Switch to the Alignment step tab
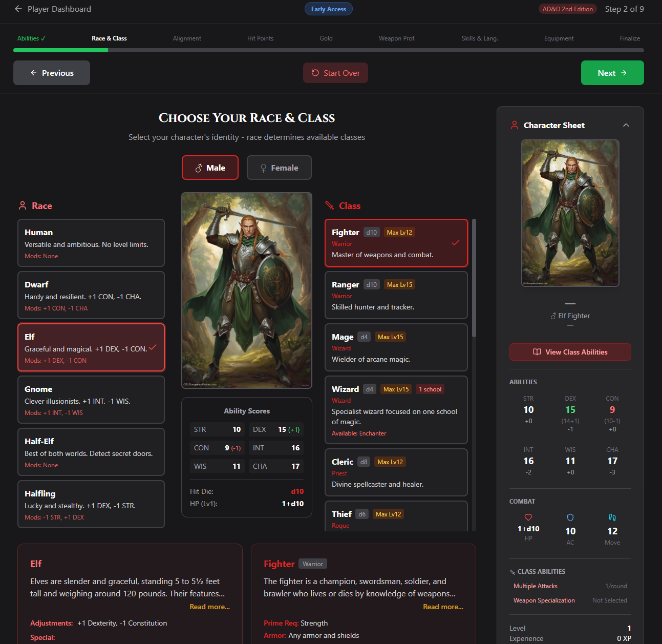662x644 pixels. [x=187, y=38]
